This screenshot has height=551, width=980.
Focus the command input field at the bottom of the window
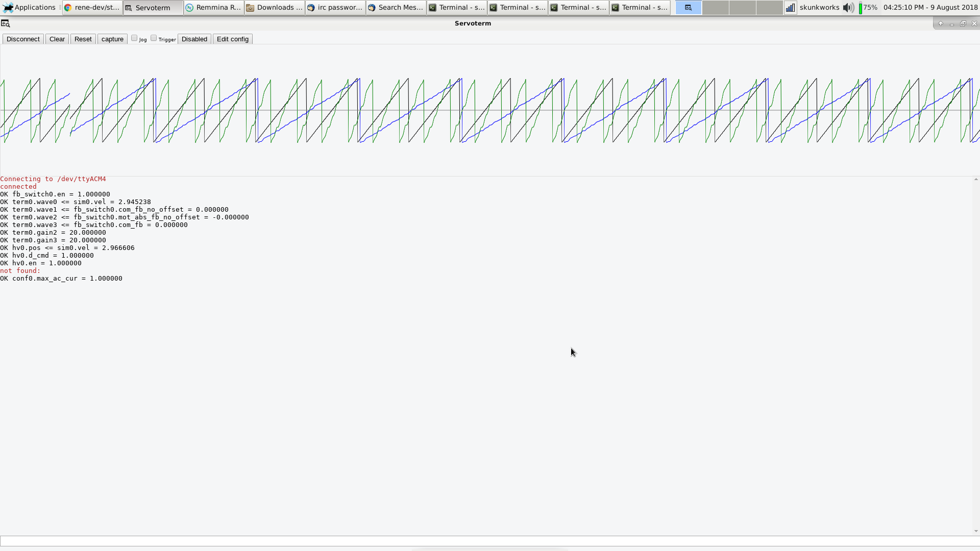click(x=489, y=541)
